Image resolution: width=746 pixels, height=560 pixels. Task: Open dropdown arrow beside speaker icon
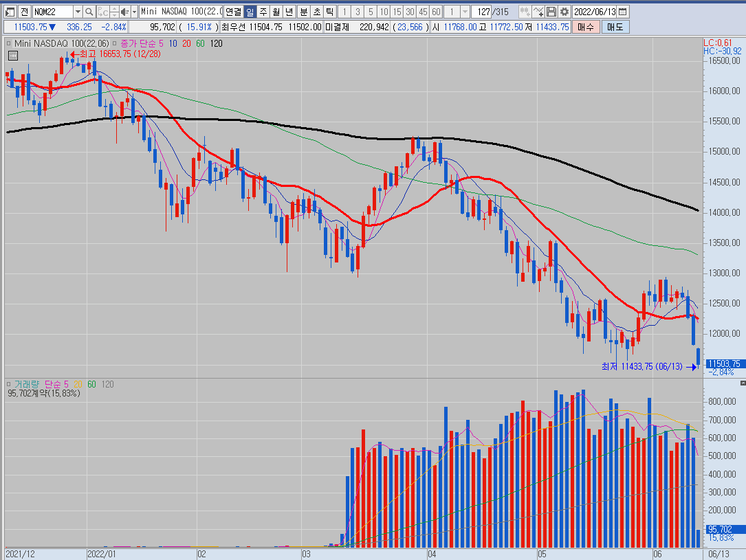(x=134, y=12)
